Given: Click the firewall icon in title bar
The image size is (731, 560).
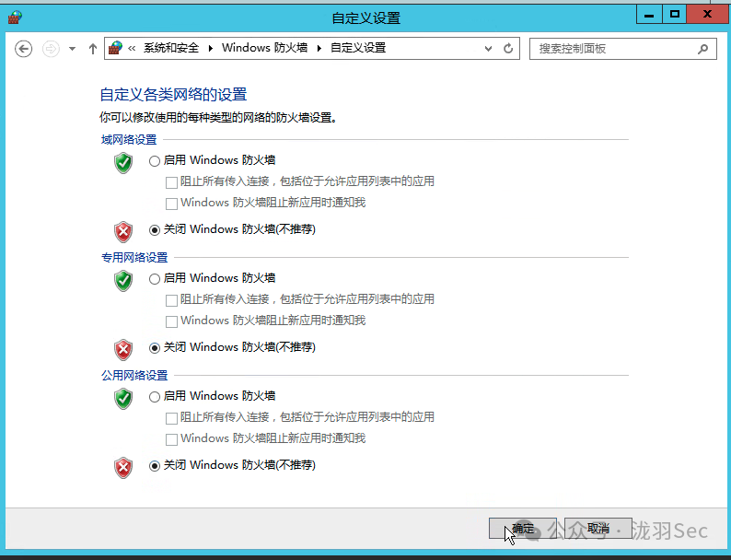Looking at the screenshot, I should [x=15, y=17].
